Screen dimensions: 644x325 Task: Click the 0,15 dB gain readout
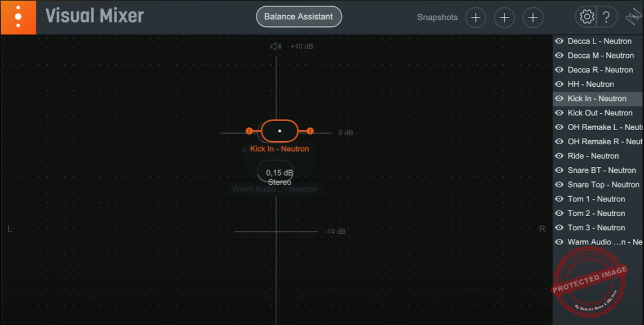coord(279,173)
